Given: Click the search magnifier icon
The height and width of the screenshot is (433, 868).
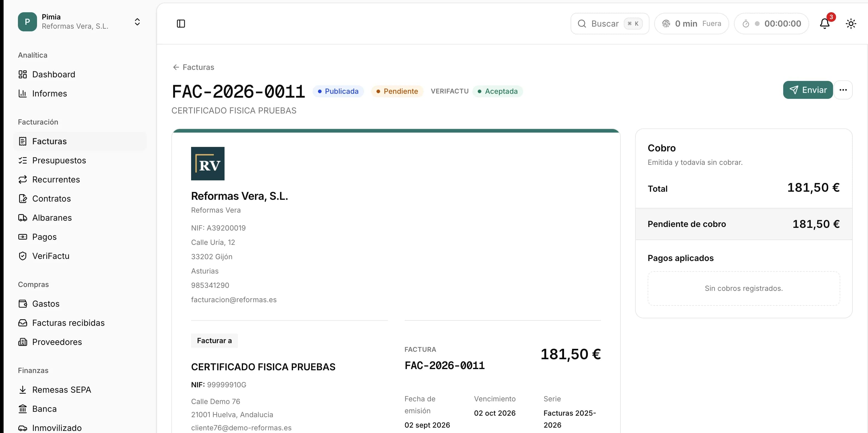Looking at the screenshot, I should click(x=582, y=24).
